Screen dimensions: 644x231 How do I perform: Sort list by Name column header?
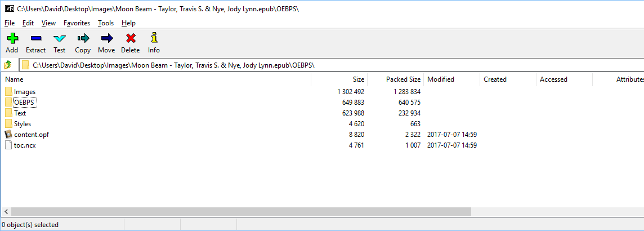pyautogui.click(x=14, y=79)
